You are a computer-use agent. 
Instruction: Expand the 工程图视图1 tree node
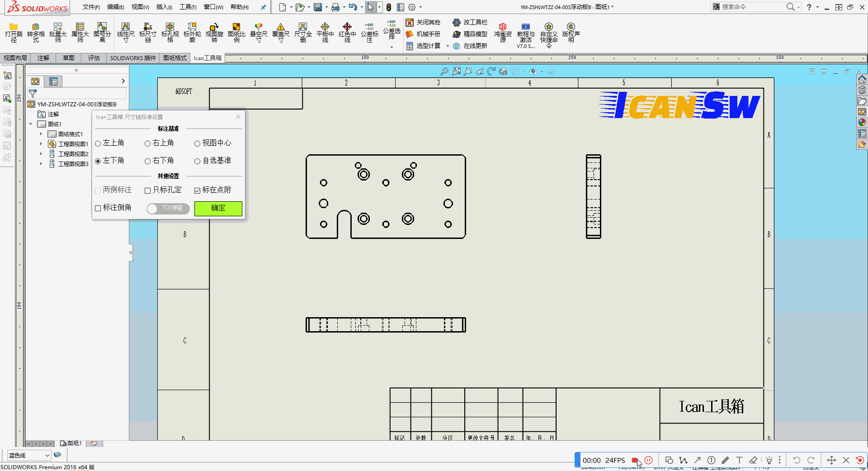(x=41, y=144)
